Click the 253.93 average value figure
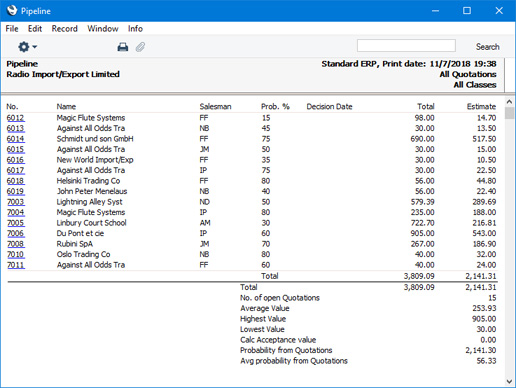This screenshot has width=516, height=388. [x=484, y=308]
